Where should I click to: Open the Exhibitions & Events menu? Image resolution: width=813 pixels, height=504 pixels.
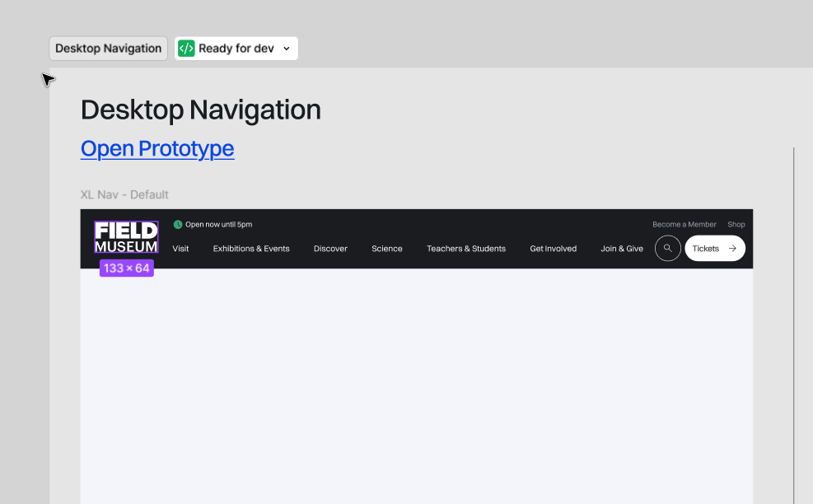click(x=251, y=249)
